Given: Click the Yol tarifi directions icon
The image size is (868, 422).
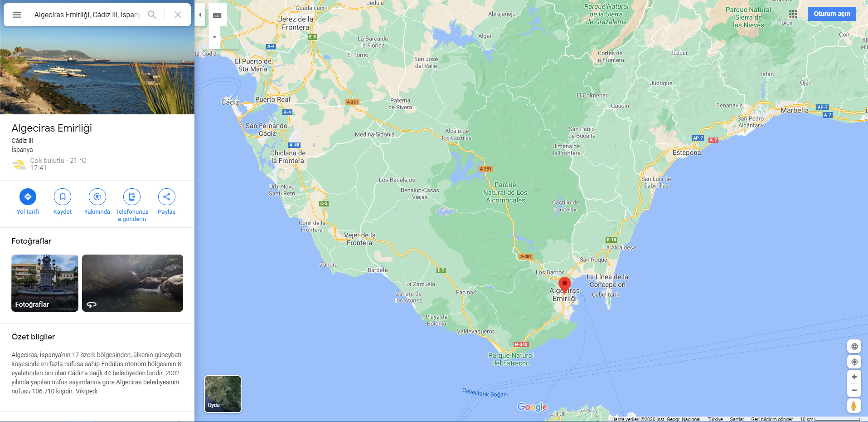Looking at the screenshot, I should click(28, 196).
